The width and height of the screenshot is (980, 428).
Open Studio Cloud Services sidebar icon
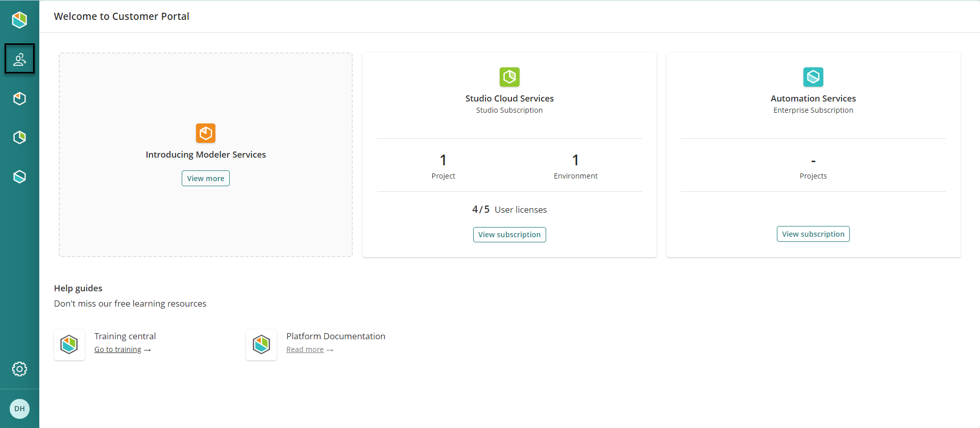click(19, 137)
